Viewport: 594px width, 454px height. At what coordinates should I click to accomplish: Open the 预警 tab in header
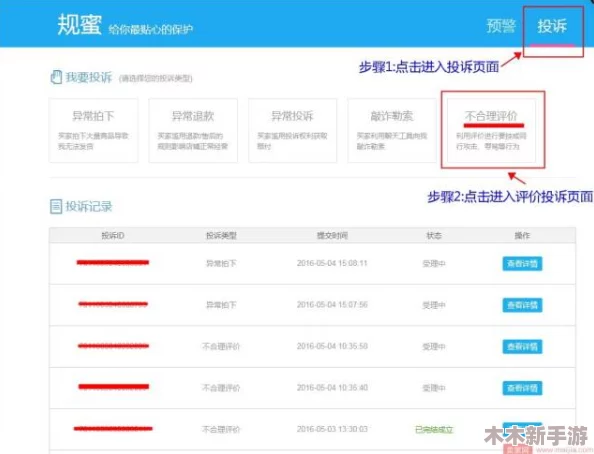click(x=501, y=26)
